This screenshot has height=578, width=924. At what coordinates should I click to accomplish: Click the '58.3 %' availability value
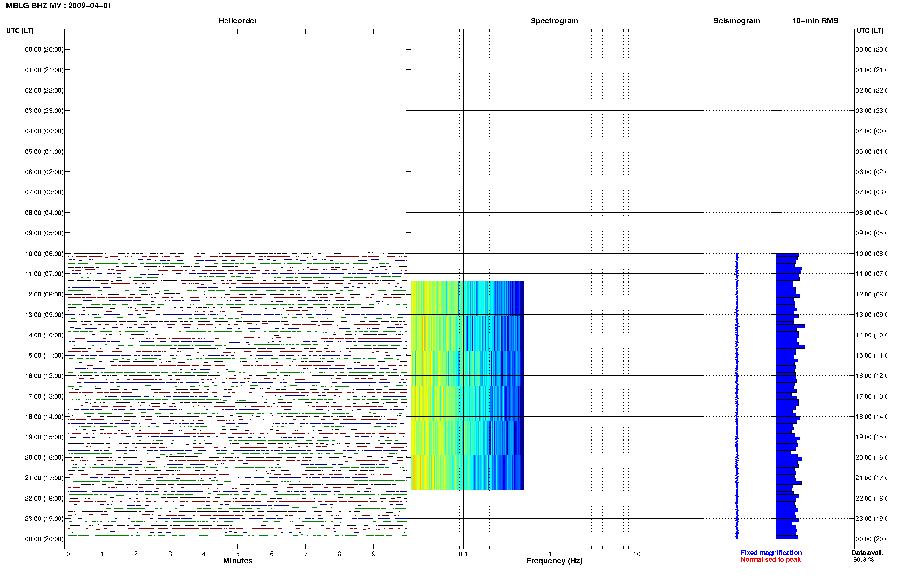click(x=863, y=560)
